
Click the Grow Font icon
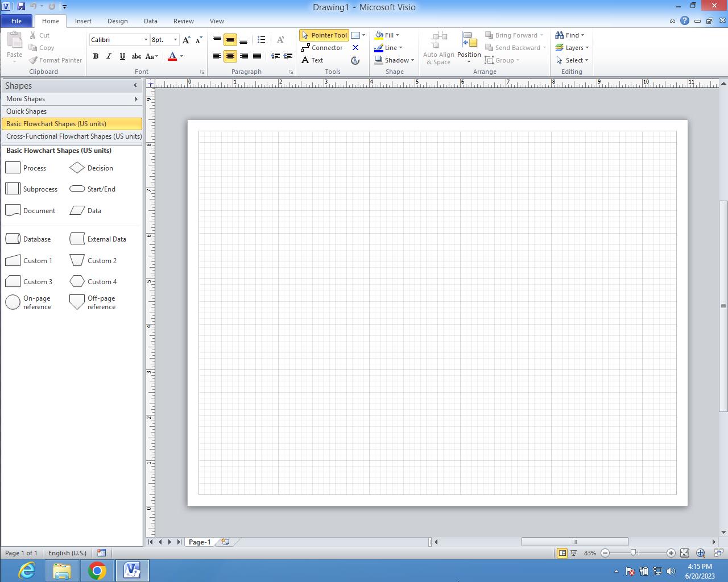pos(186,40)
